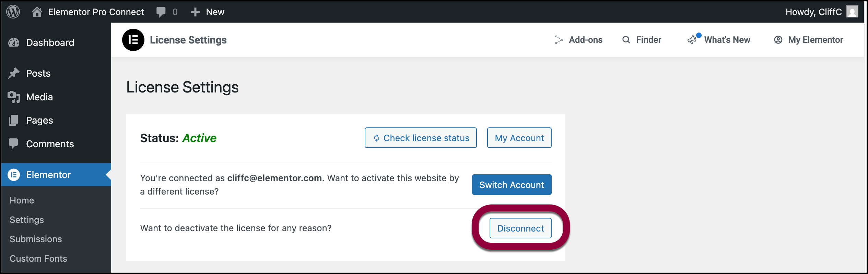This screenshot has width=868, height=274.
Task: Open What's New megaphone icon
Action: point(692,40)
